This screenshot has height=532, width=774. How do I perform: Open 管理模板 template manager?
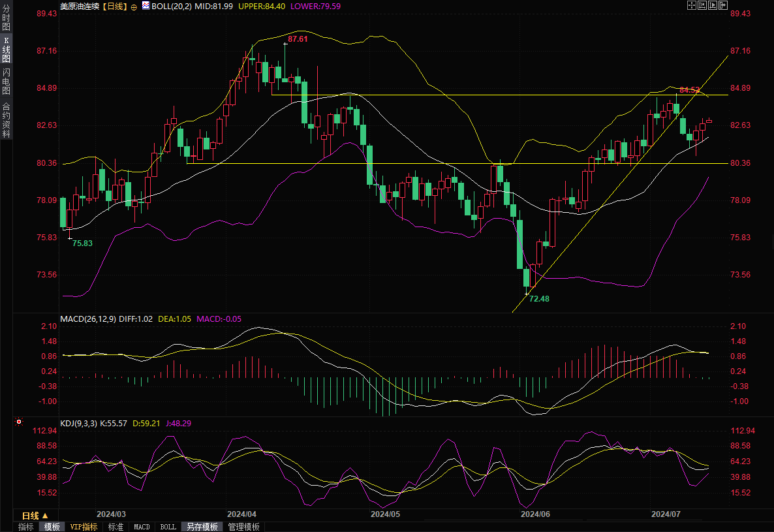coord(243,527)
